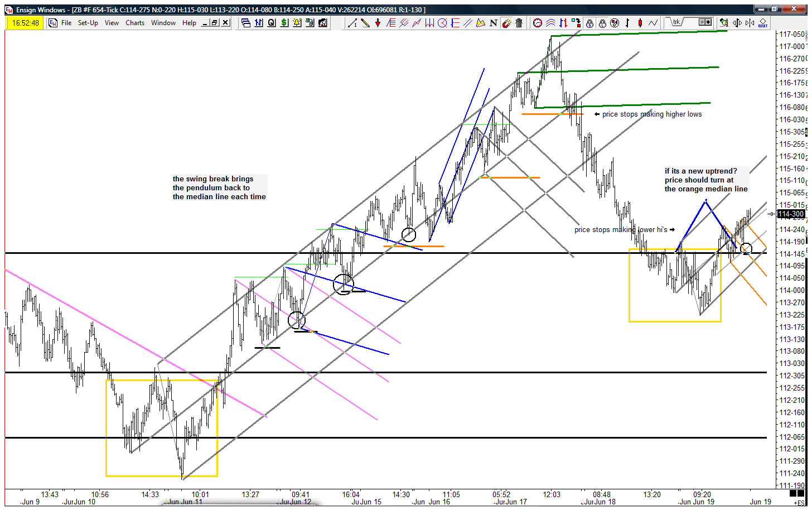Click the red candlestick chart style icon
The image size is (812, 510).
tap(640, 23)
